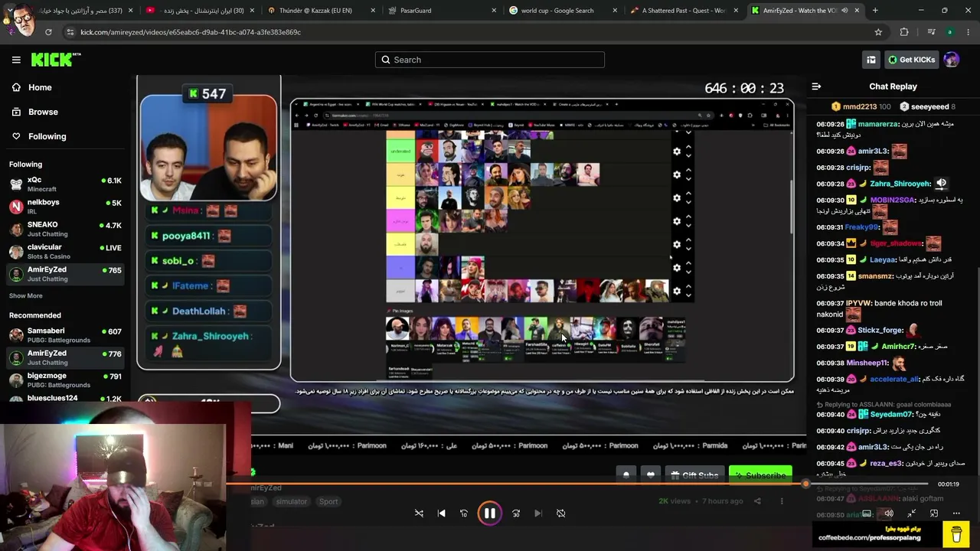The height and width of the screenshot is (551, 980).
Task: Open the user profile avatar menu
Action: pos(951,60)
